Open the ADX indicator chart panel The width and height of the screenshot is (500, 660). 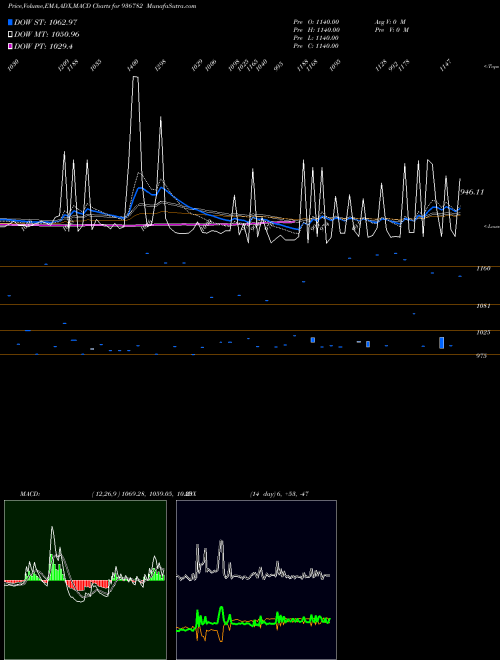pos(256,580)
